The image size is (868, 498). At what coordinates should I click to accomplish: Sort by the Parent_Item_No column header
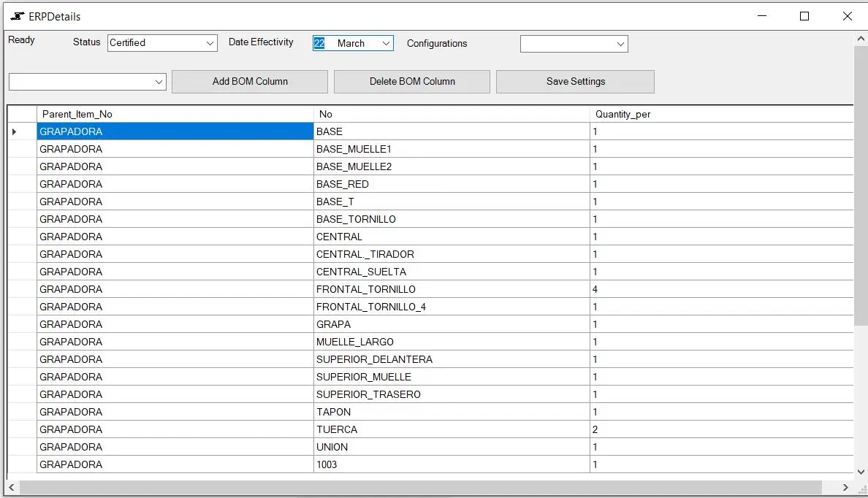pos(175,114)
